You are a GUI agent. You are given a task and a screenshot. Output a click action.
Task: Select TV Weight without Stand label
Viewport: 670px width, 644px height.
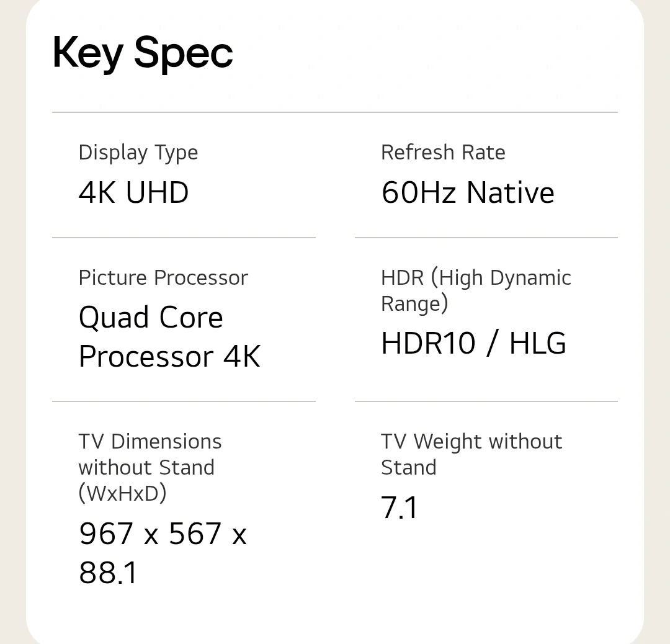471,454
